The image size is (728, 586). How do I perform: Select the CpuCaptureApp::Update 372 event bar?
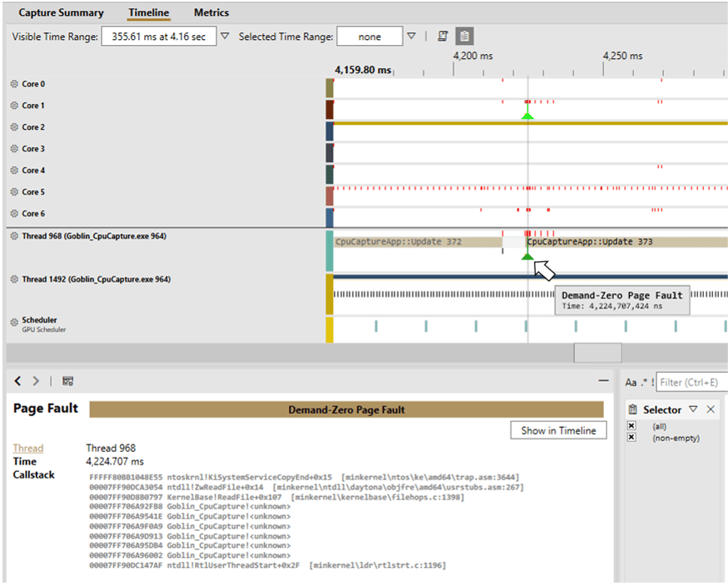coord(418,241)
